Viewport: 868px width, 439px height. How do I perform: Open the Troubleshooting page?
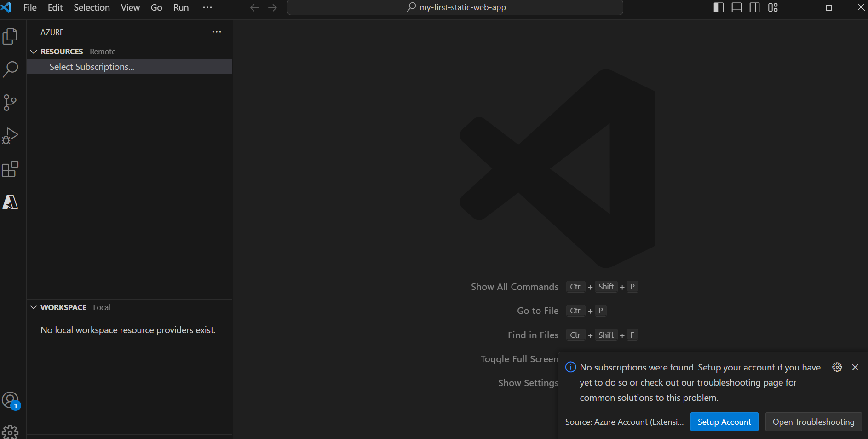[812, 422]
